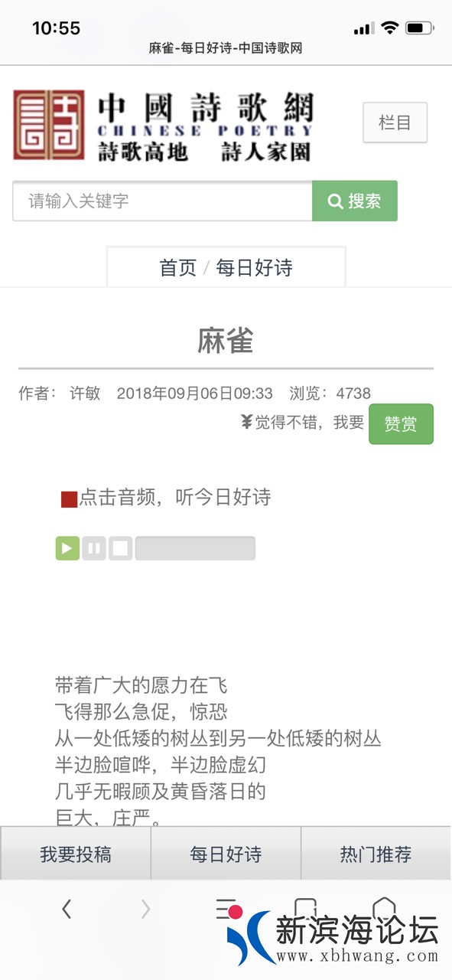Play the daily poem audio

tap(67, 548)
